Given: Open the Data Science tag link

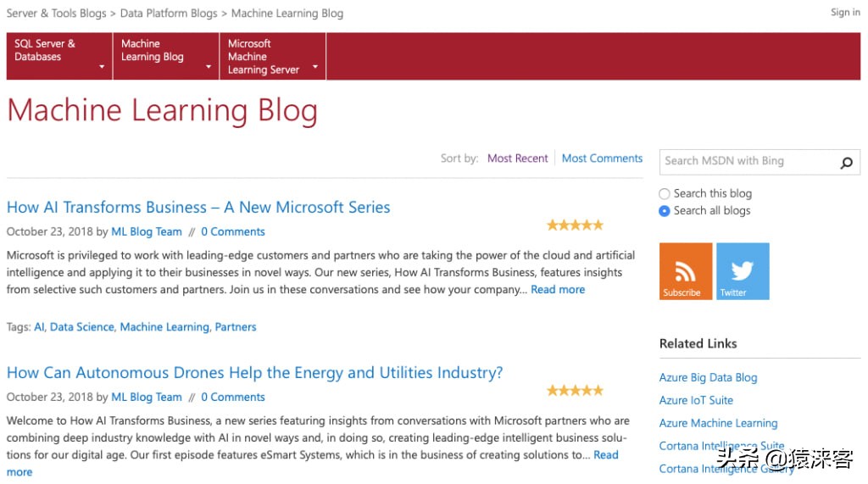Looking at the screenshot, I should coord(81,327).
